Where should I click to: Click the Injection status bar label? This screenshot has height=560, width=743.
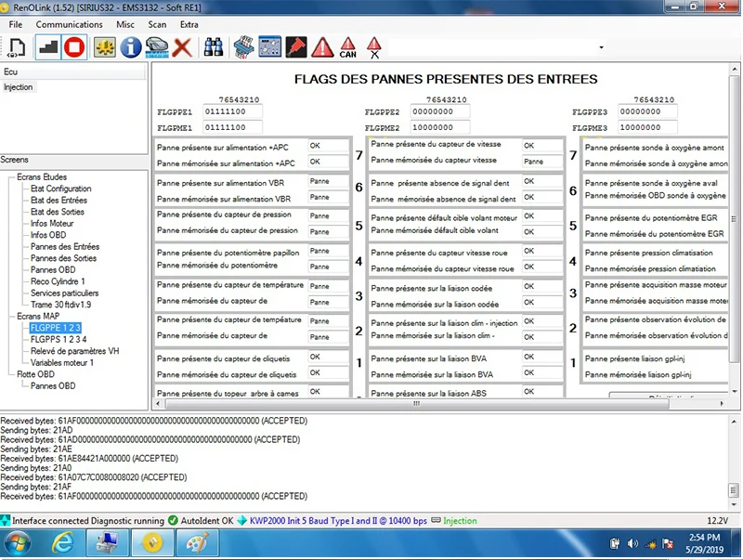click(x=460, y=521)
